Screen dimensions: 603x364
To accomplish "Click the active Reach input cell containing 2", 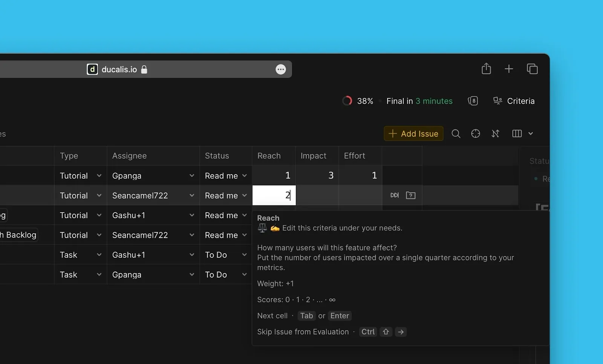I will pyautogui.click(x=274, y=195).
